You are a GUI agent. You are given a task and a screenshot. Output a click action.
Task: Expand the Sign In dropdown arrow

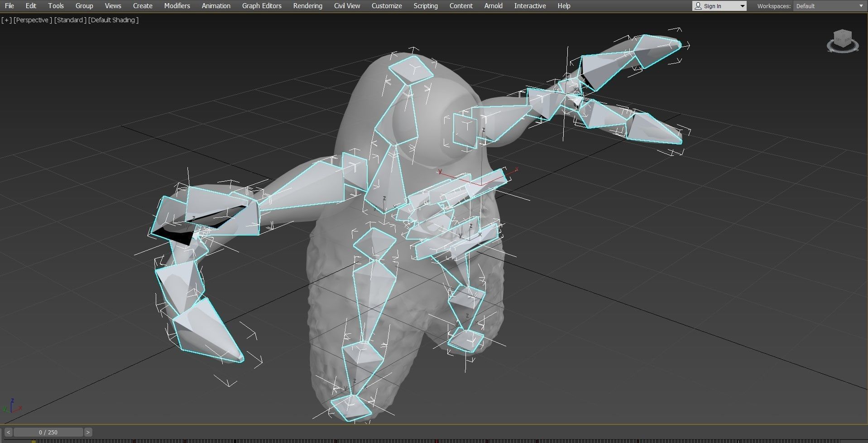click(x=742, y=6)
